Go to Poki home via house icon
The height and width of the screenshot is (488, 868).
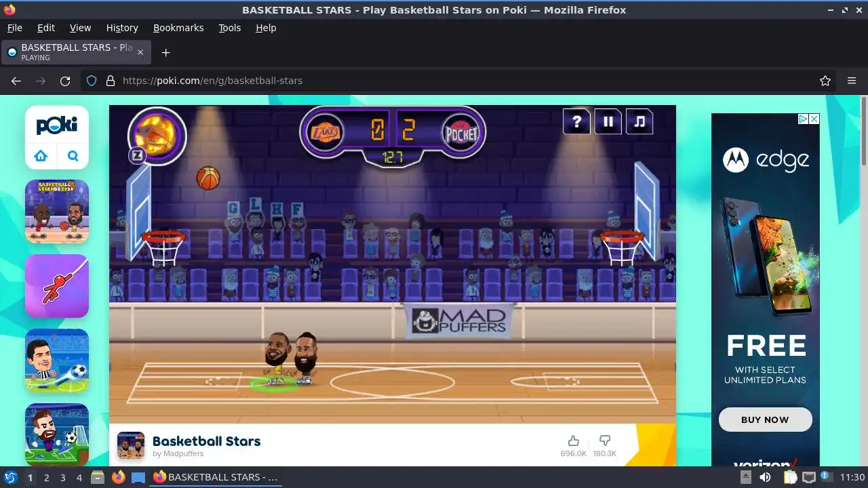point(41,156)
